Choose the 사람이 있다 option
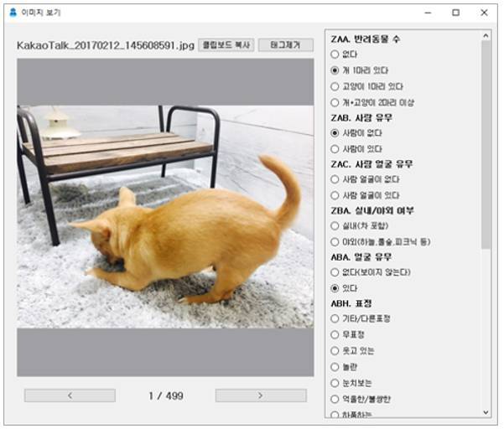 [x=356, y=149]
